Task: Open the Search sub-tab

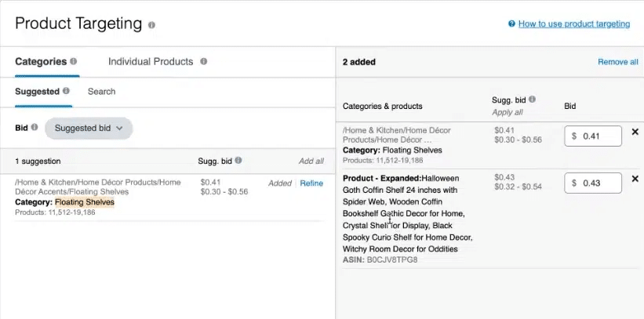Action: pyautogui.click(x=101, y=92)
